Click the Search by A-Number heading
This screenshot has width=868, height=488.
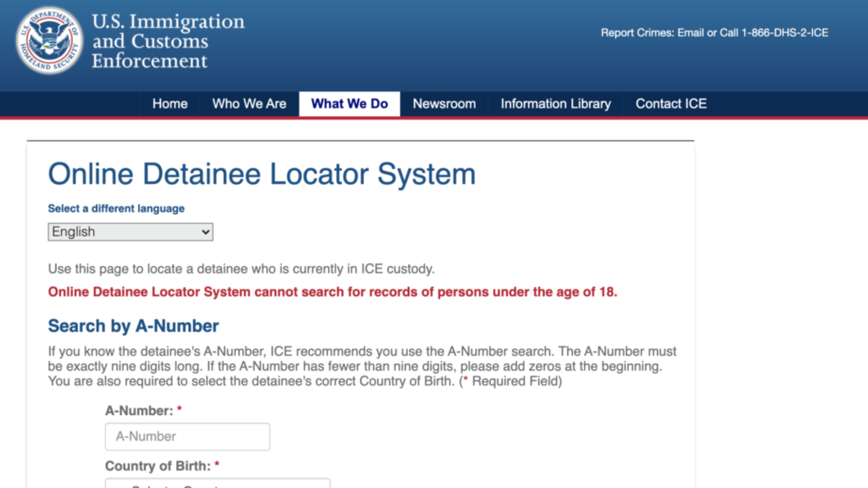(133, 326)
